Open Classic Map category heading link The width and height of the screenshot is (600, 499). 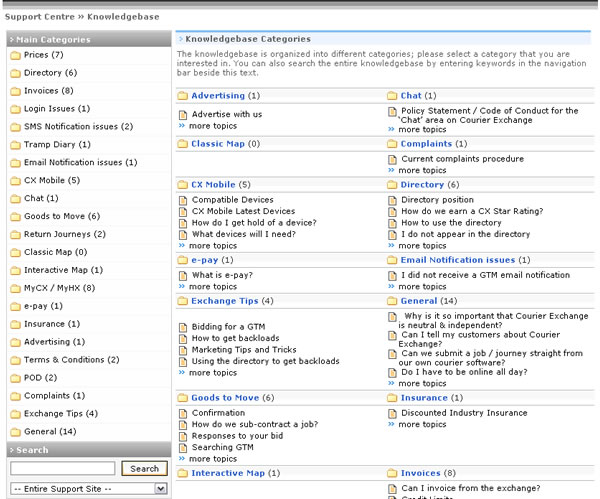click(218, 144)
